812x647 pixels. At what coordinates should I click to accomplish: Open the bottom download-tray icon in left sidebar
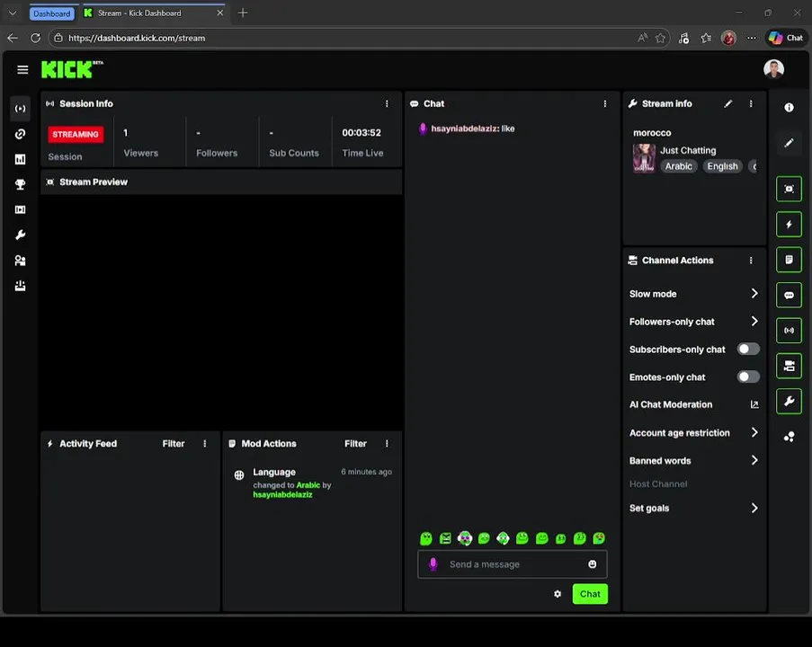coord(20,286)
